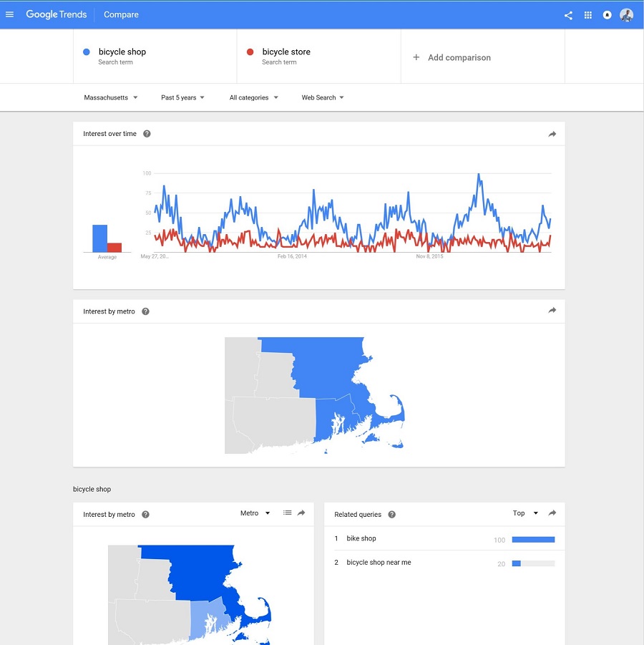This screenshot has width=644, height=645.
Task: Click the 'Compare' header title
Action: pyautogui.click(x=121, y=14)
